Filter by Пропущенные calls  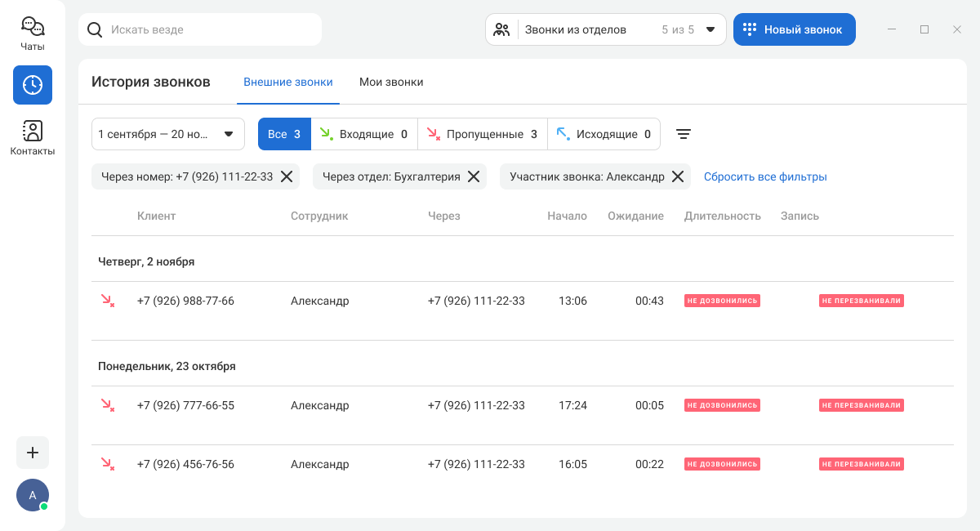482,134
